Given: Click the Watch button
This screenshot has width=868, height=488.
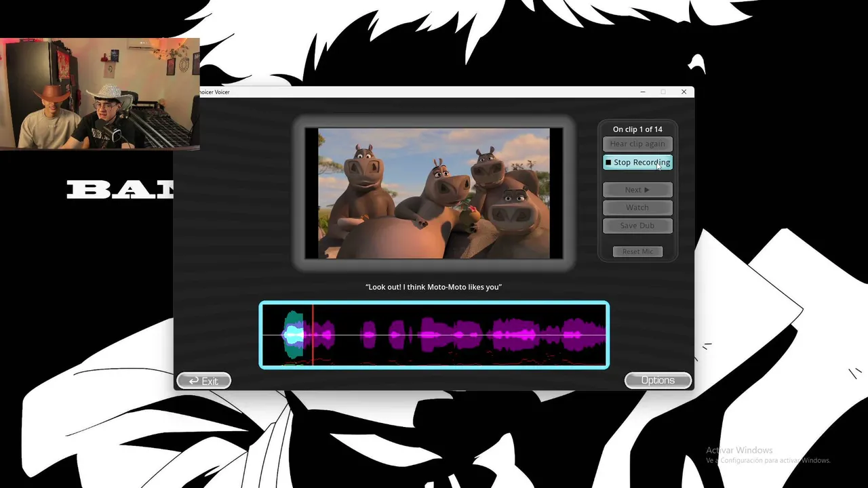Looking at the screenshot, I should [637, 207].
